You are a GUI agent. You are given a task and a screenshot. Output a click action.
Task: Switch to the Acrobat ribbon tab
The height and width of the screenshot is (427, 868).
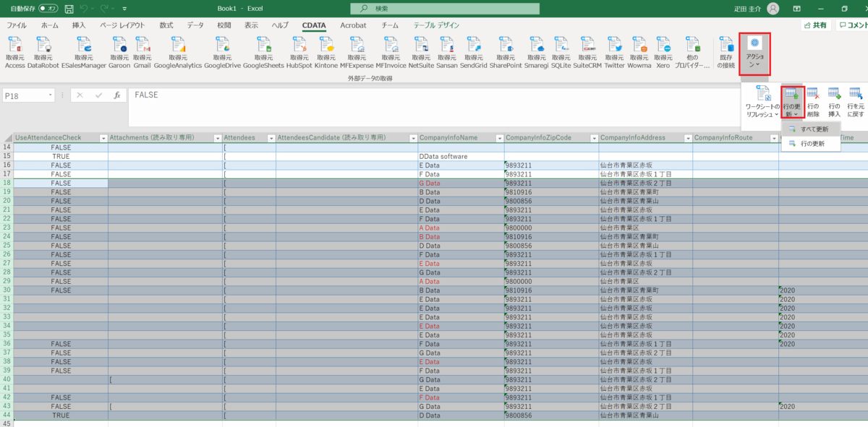(x=353, y=25)
